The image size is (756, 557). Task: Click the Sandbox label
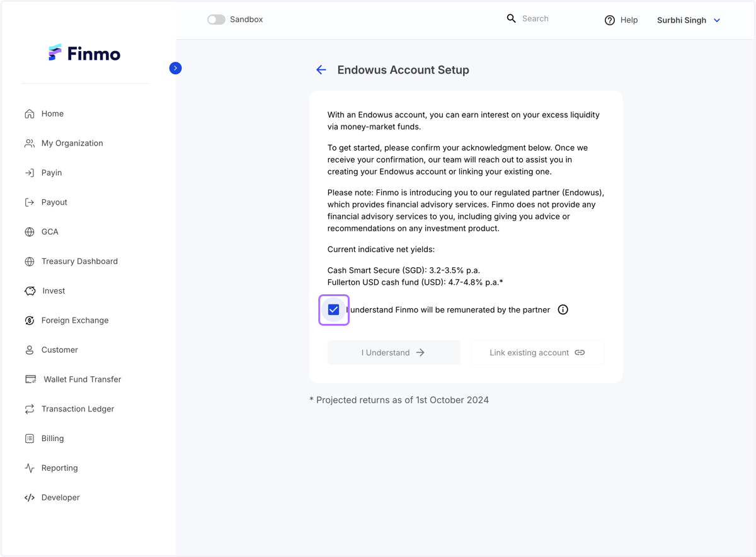[246, 20]
